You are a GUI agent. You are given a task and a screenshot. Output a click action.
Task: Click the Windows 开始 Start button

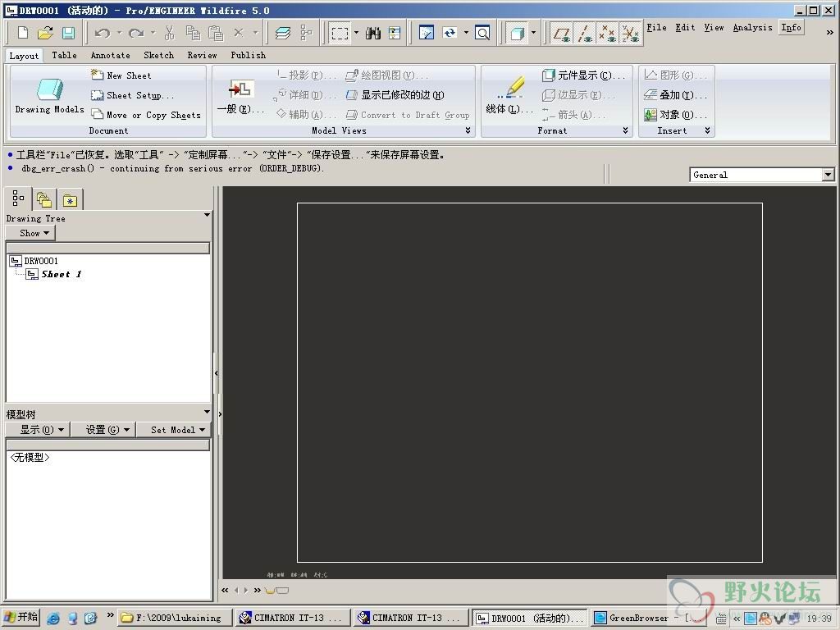click(21, 617)
